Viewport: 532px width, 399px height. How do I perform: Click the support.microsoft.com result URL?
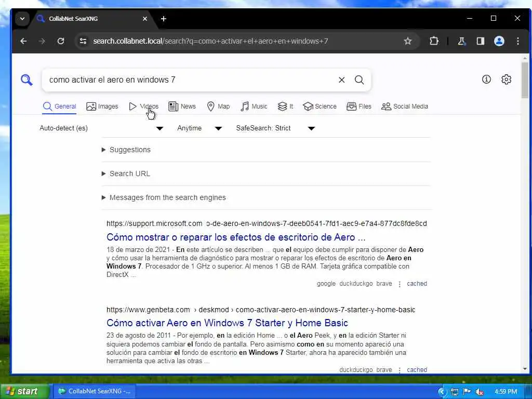(267, 223)
